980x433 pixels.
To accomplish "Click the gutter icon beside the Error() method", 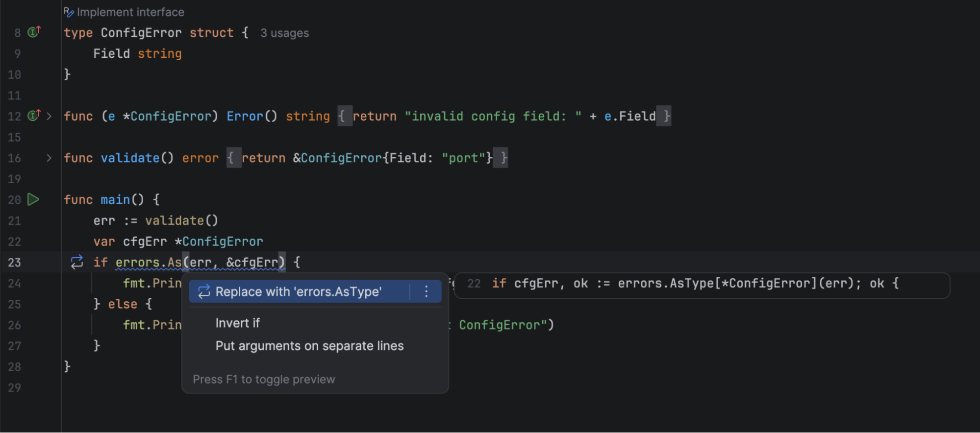I will [x=34, y=116].
